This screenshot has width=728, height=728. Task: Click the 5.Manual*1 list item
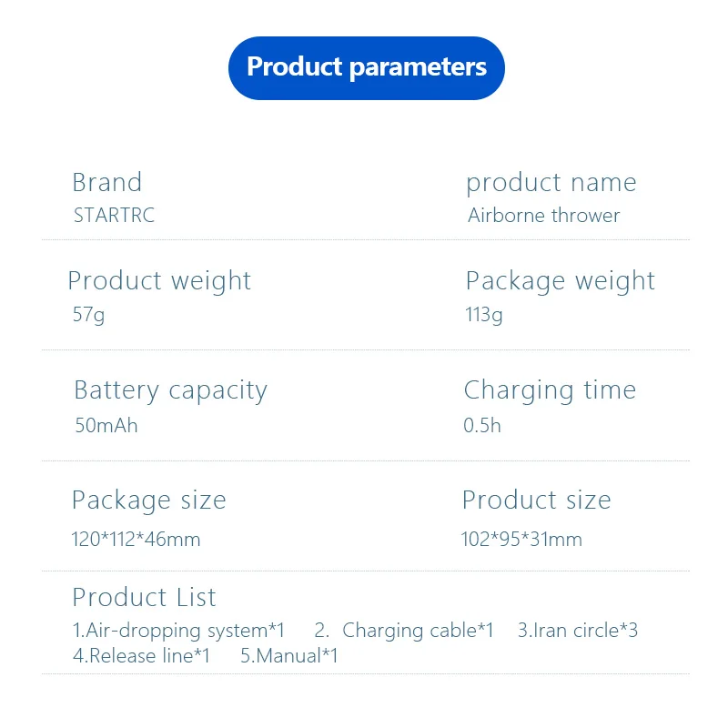[x=288, y=656]
